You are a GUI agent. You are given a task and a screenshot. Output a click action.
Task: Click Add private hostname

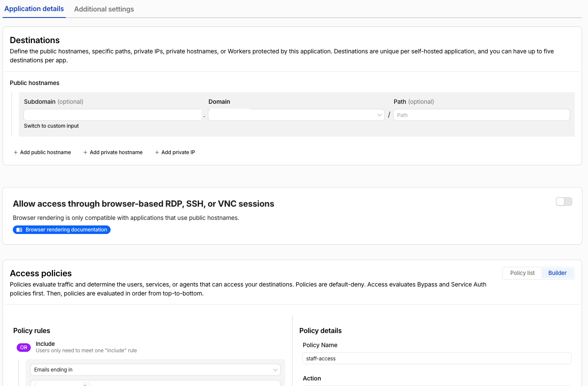[x=113, y=152]
